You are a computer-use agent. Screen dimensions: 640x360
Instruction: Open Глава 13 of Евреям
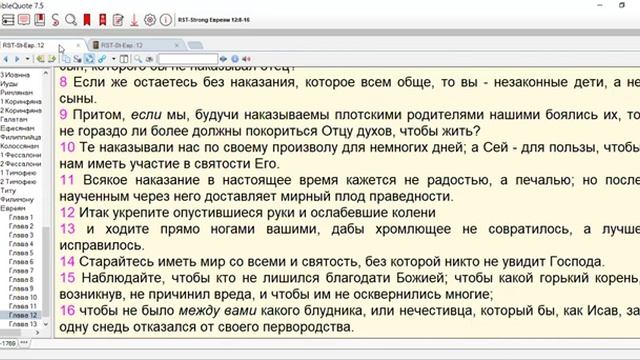[23, 324]
